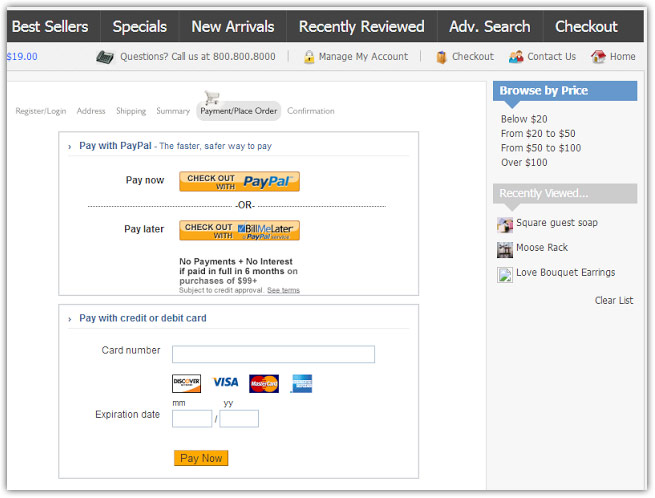This screenshot has width=655, height=498.
Task: Click Questions? Call us at 800.800.8000 text
Action: [x=198, y=56]
